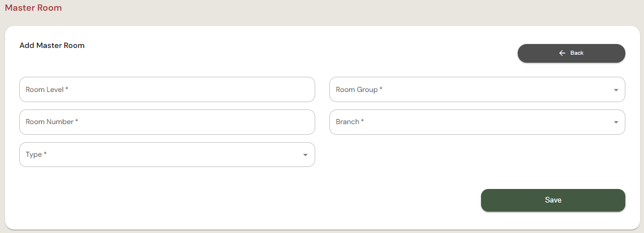Viewport: 644px width, 233px height.
Task: Expand Type using its caret arrow
Action: (305, 155)
